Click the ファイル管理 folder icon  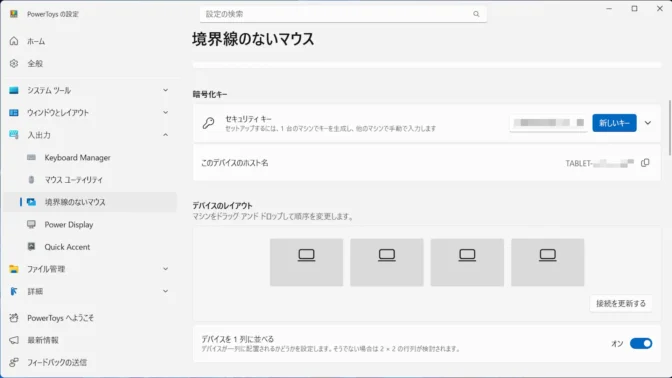pyautogui.click(x=14, y=269)
